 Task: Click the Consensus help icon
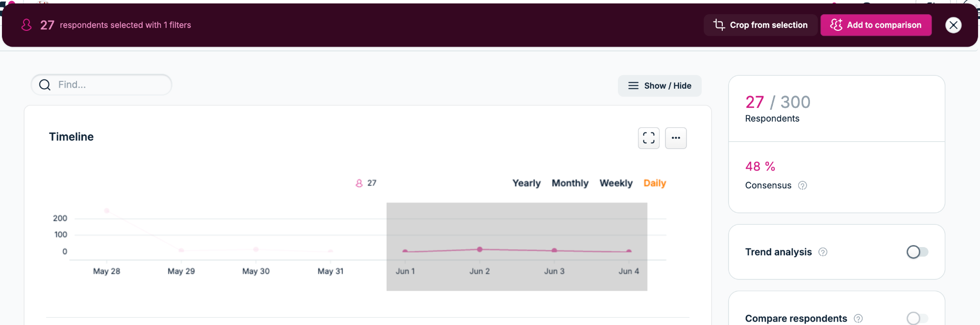pyautogui.click(x=802, y=185)
